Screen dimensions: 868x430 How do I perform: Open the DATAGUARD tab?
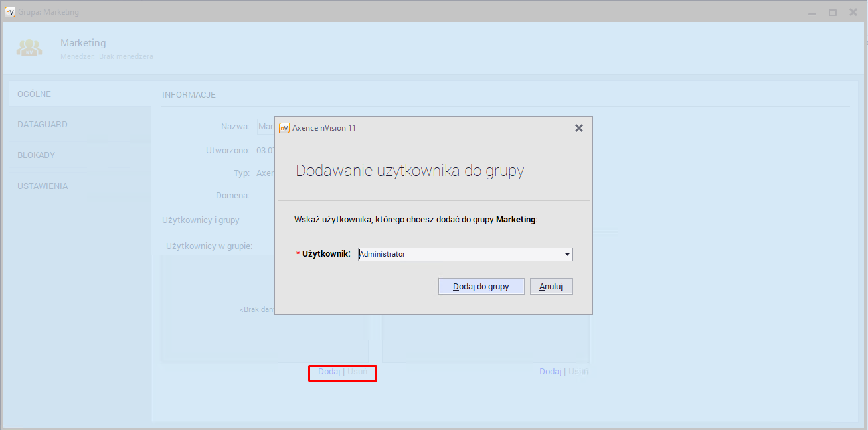[x=43, y=125]
